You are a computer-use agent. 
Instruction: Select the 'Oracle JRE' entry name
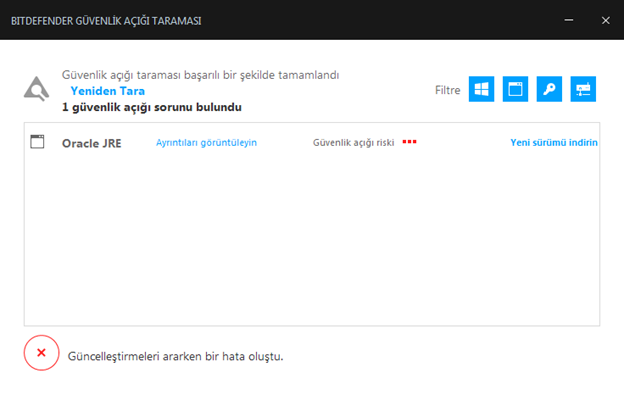click(92, 143)
